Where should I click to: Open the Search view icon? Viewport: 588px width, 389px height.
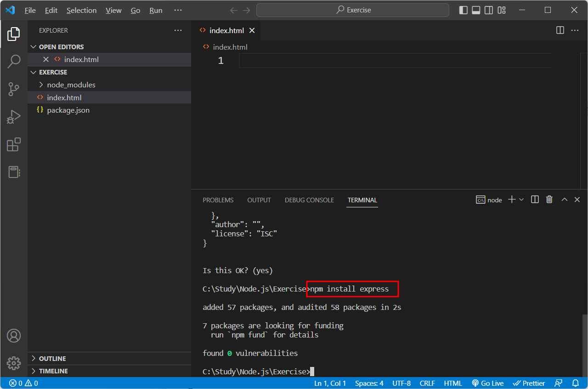tap(14, 61)
